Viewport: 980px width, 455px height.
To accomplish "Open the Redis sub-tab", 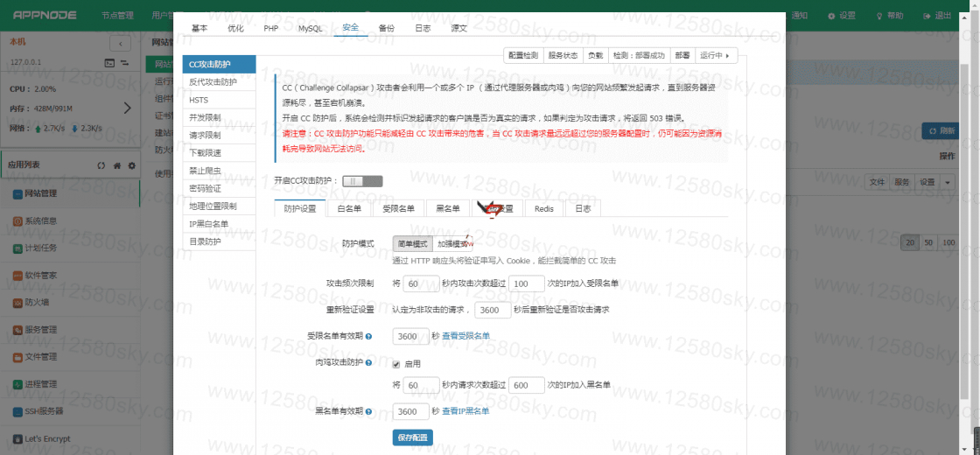I will (543, 209).
